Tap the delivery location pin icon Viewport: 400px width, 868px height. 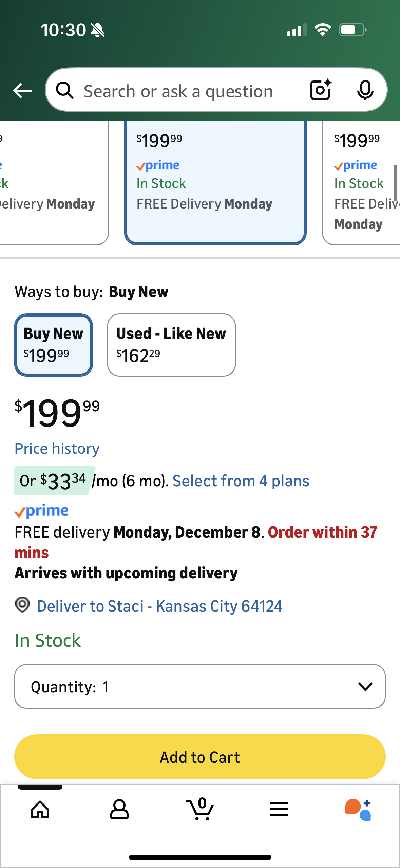click(x=22, y=605)
